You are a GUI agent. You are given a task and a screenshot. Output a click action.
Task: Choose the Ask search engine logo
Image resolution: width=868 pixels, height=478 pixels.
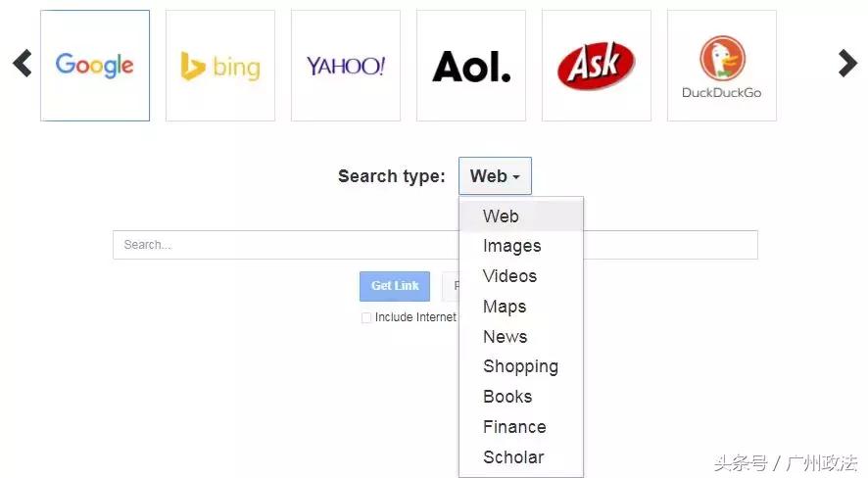tap(597, 66)
